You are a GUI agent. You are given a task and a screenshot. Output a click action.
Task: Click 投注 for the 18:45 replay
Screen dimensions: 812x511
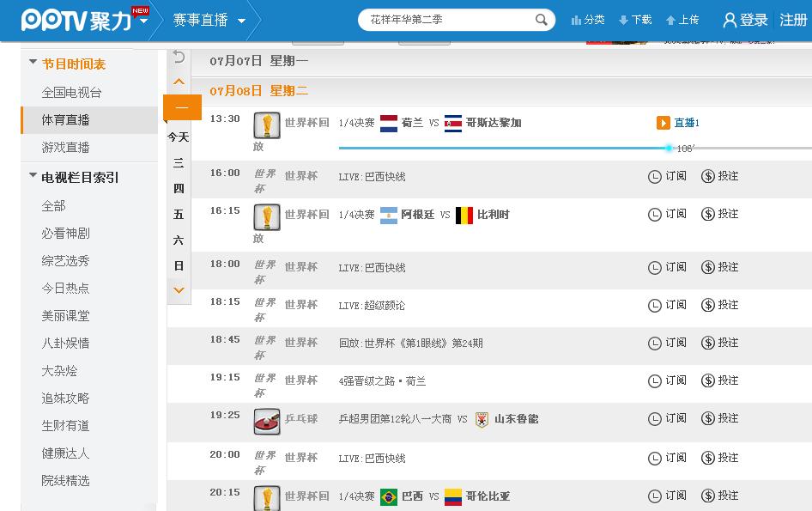tap(720, 343)
